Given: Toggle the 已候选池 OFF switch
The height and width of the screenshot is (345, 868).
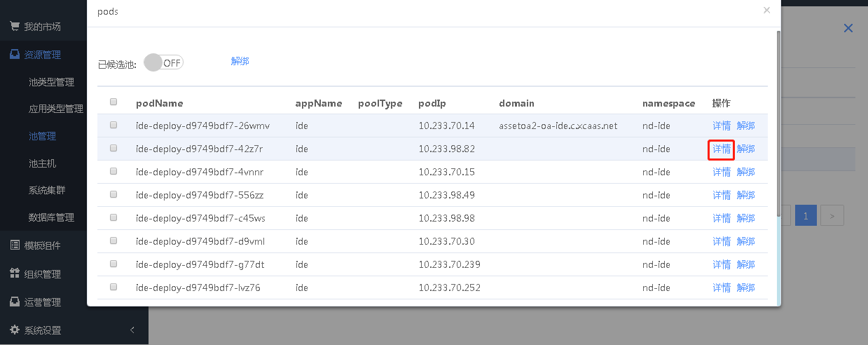Looking at the screenshot, I should [x=163, y=62].
